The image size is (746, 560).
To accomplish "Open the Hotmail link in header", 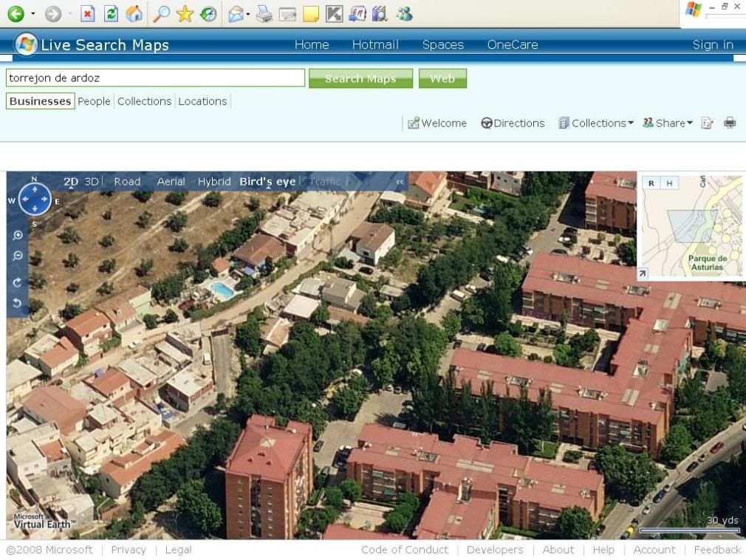I will pyautogui.click(x=375, y=45).
